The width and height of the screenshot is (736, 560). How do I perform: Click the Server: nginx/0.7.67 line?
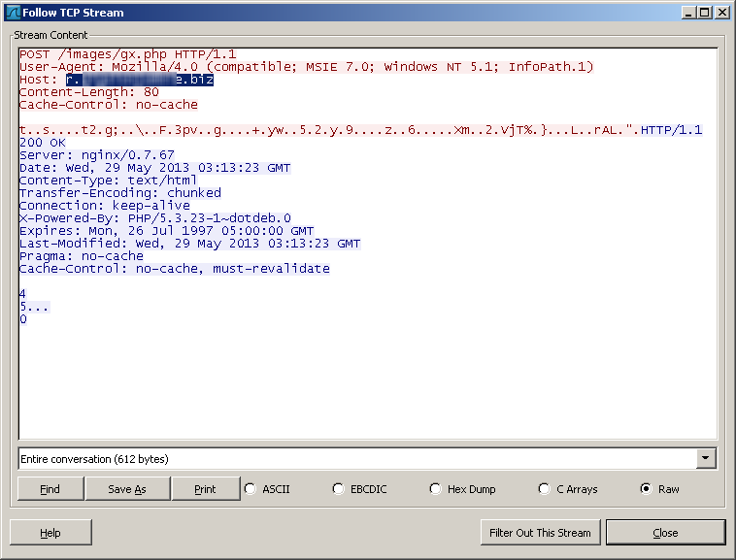pos(97,155)
